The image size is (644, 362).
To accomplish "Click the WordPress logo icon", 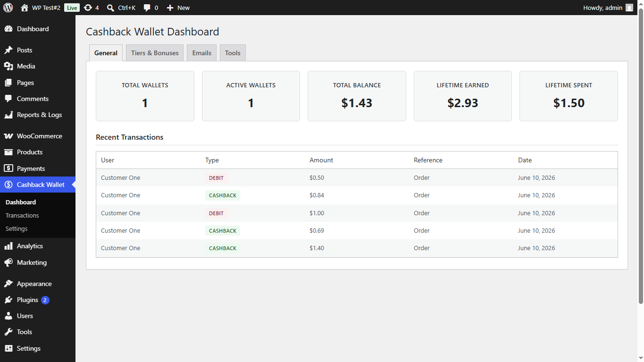I will coord(8,8).
